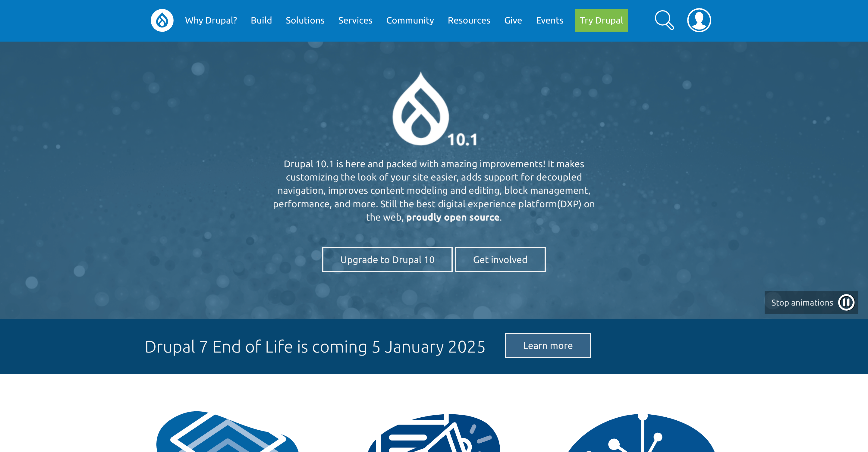The width and height of the screenshot is (868, 452).
Task: Expand the Resources navigation menu
Action: point(469,20)
